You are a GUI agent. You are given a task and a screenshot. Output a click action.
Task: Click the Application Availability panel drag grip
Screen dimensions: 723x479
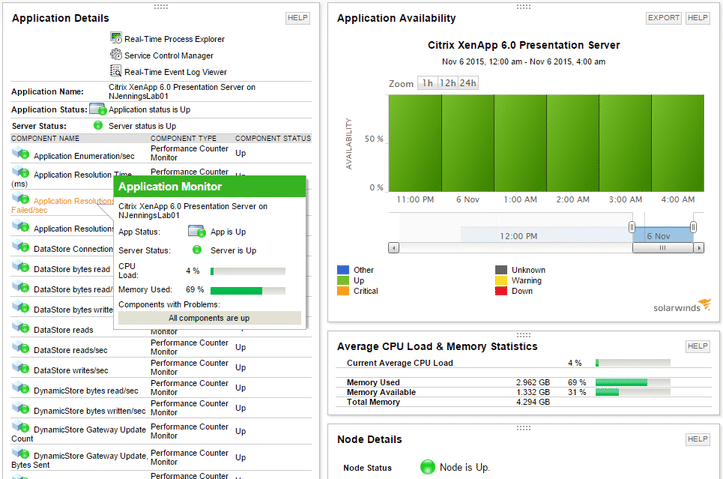(x=523, y=7)
